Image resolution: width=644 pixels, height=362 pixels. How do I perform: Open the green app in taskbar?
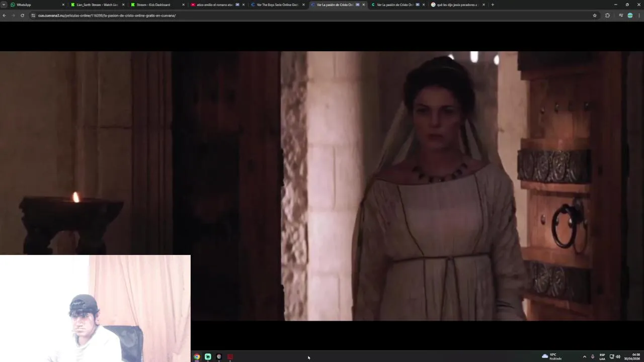(208, 356)
